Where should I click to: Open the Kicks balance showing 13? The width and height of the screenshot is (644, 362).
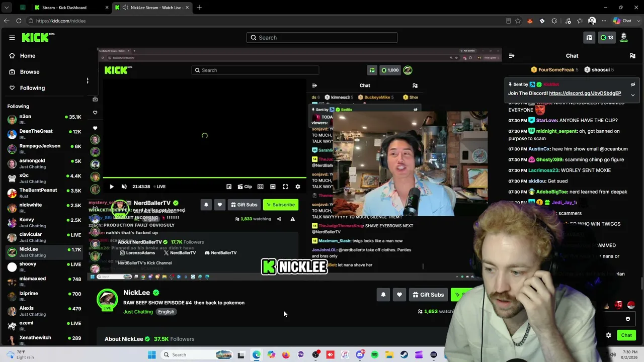[x=607, y=38]
